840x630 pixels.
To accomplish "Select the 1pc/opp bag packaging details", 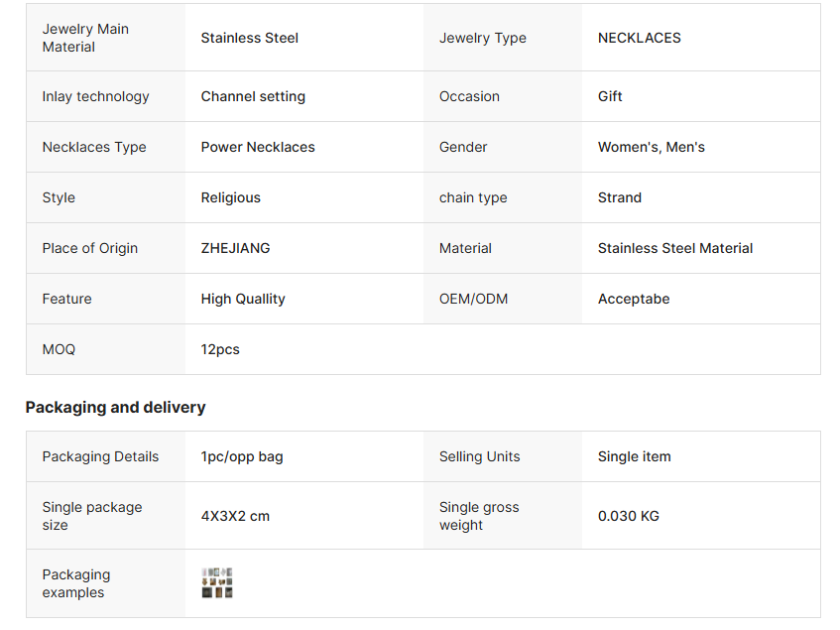I will pyautogui.click(x=242, y=457).
